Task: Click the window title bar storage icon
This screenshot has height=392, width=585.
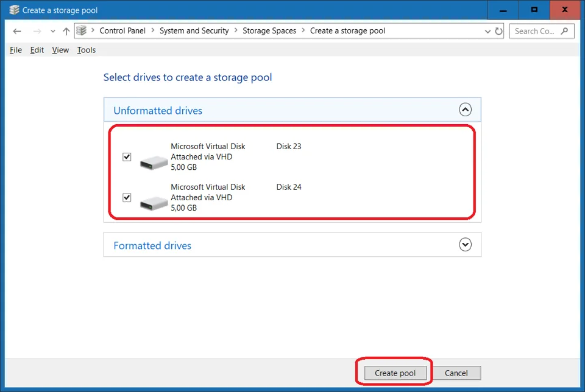Action: coord(14,10)
